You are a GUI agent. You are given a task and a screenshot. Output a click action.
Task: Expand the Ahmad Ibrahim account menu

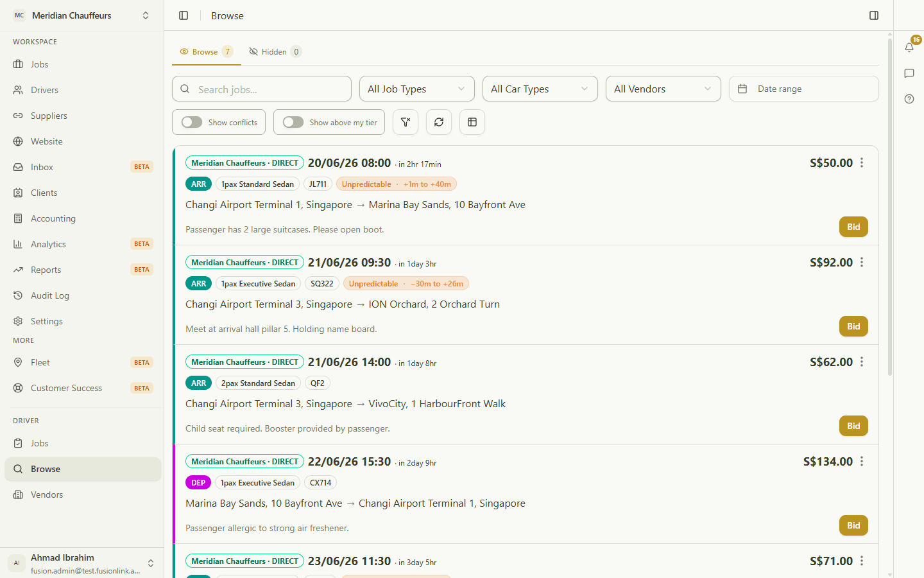82,563
